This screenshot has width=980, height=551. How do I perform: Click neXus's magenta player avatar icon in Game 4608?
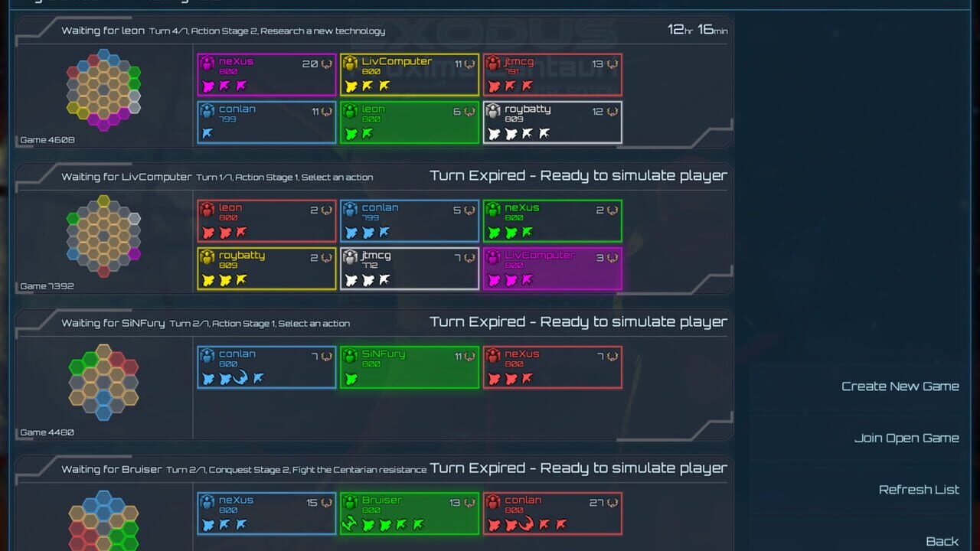[207, 64]
